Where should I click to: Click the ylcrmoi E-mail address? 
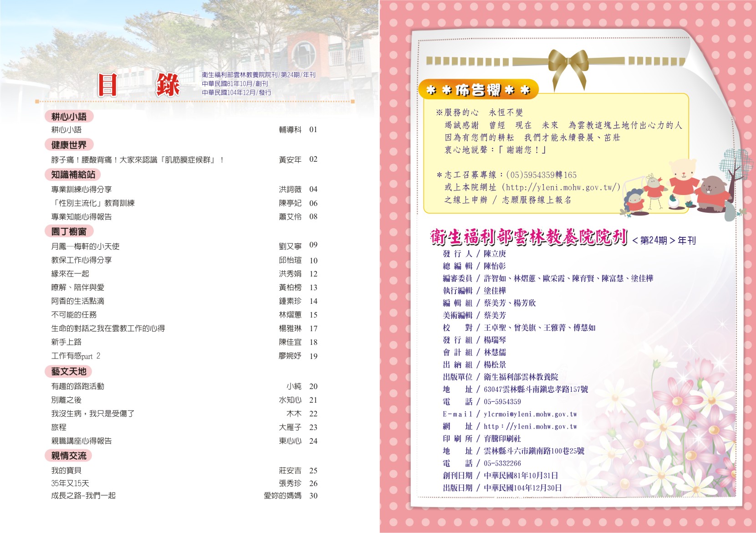(530, 414)
